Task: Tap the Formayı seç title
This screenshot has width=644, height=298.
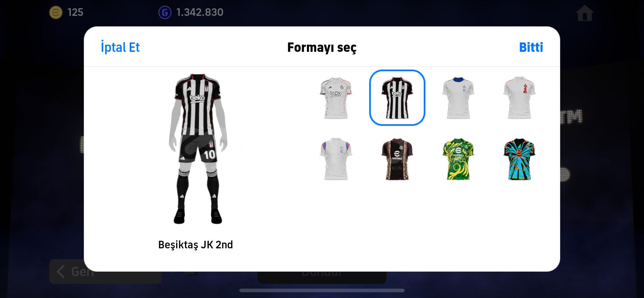Action: [x=322, y=48]
